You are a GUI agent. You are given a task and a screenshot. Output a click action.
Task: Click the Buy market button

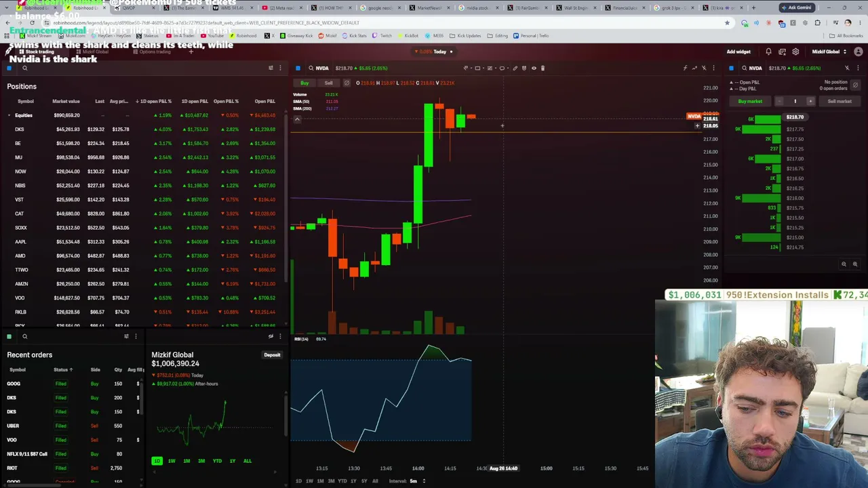coord(750,101)
